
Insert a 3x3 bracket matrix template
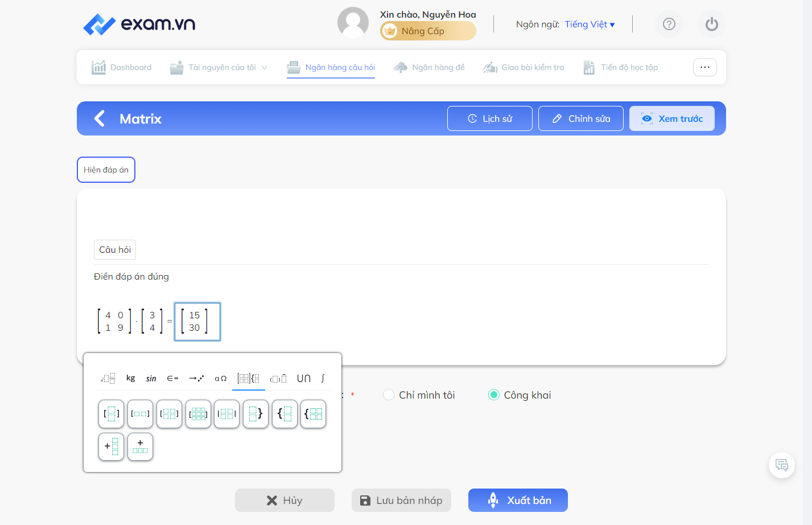click(x=198, y=414)
